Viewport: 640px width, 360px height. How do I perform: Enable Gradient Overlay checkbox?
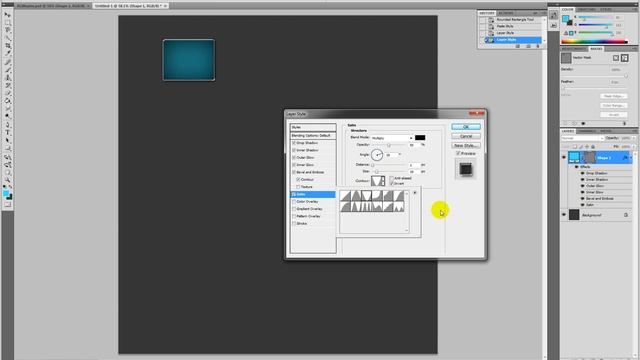click(x=294, y=209)
